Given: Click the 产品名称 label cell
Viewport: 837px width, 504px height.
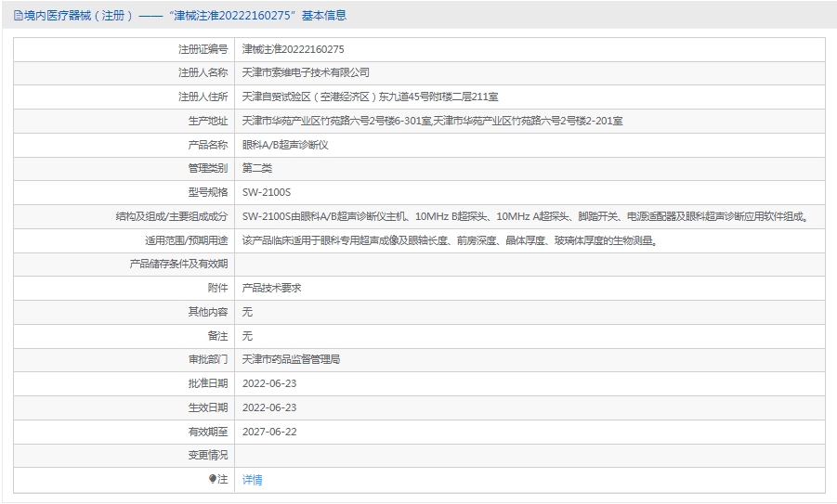Looking at the screenshot, I should coord(124,145).
